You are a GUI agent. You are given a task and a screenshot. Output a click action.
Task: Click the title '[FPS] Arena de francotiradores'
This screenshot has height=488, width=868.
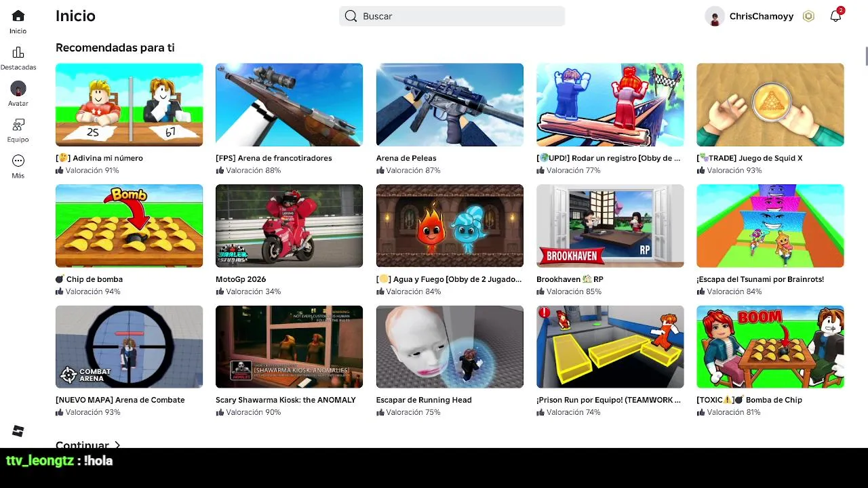274,158
